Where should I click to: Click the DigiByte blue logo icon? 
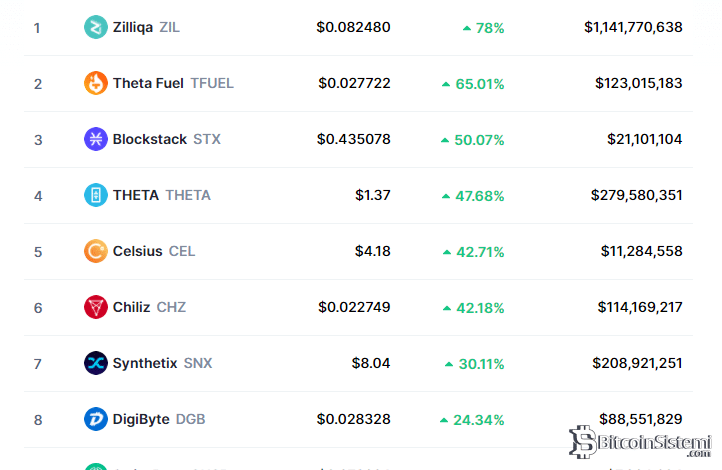point(95,420)
